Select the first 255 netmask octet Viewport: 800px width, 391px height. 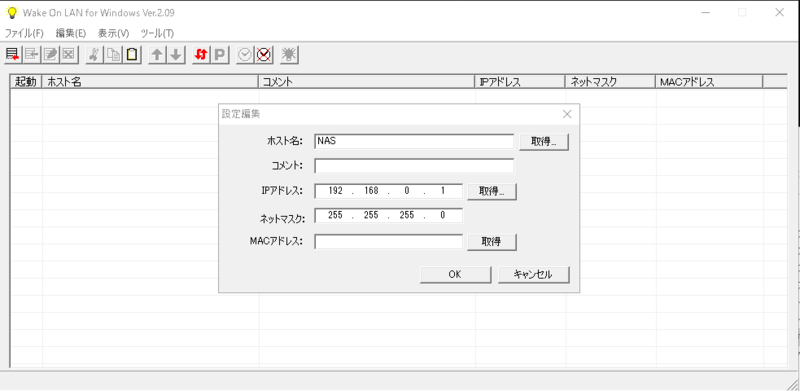point(335,215)
